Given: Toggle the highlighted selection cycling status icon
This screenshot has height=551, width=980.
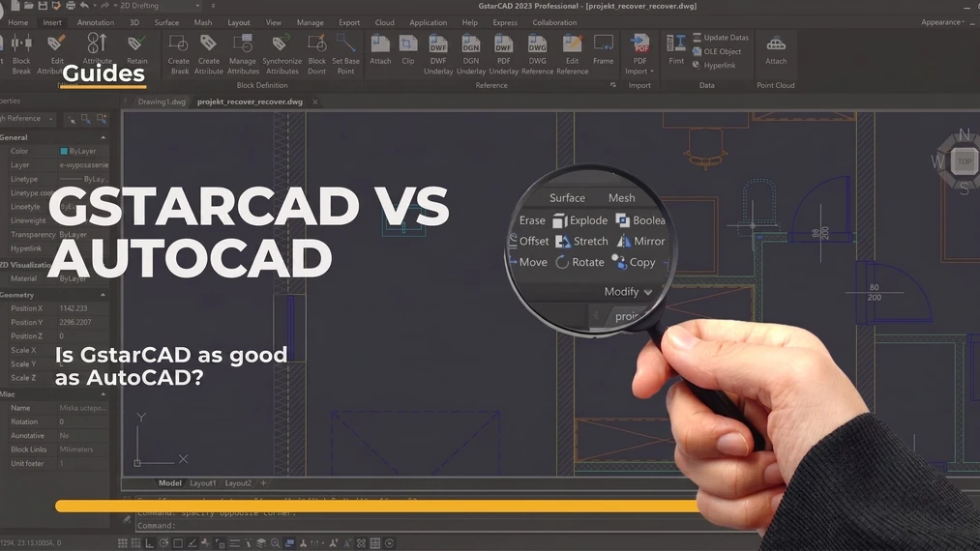Looking at the screenshot, I should click(x=289, y=543).
